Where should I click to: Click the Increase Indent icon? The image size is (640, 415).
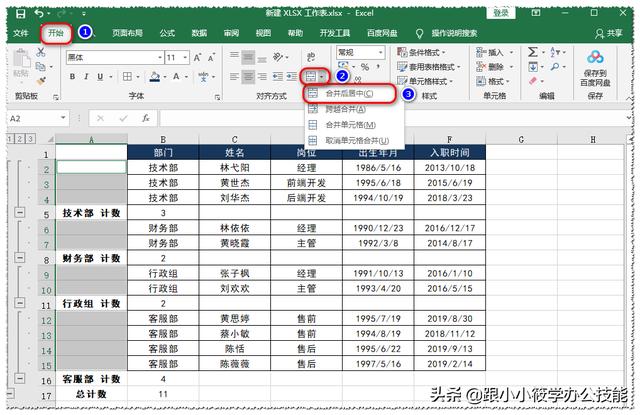pos(291,76)
